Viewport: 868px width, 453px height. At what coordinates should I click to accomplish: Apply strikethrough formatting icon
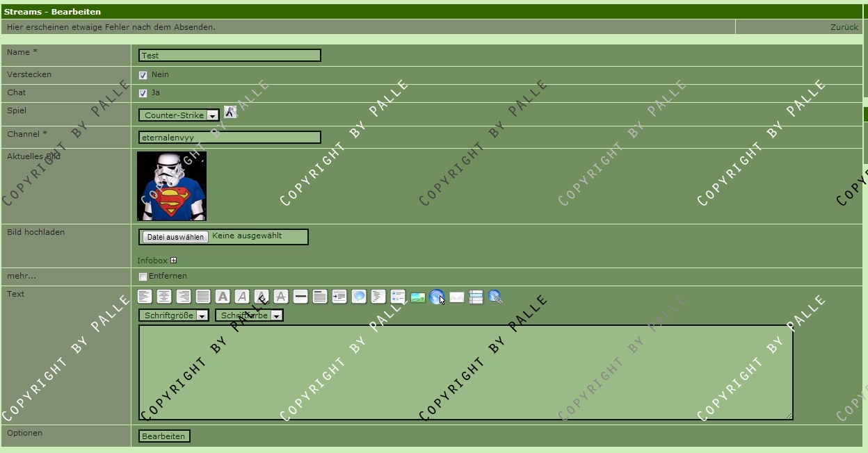tap(281, 297)
